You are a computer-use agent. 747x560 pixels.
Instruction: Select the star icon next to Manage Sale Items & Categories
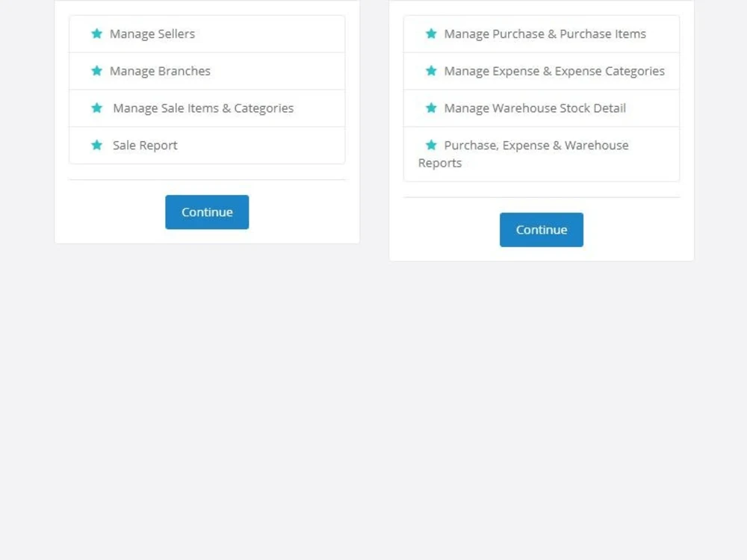tap(98, 108)
